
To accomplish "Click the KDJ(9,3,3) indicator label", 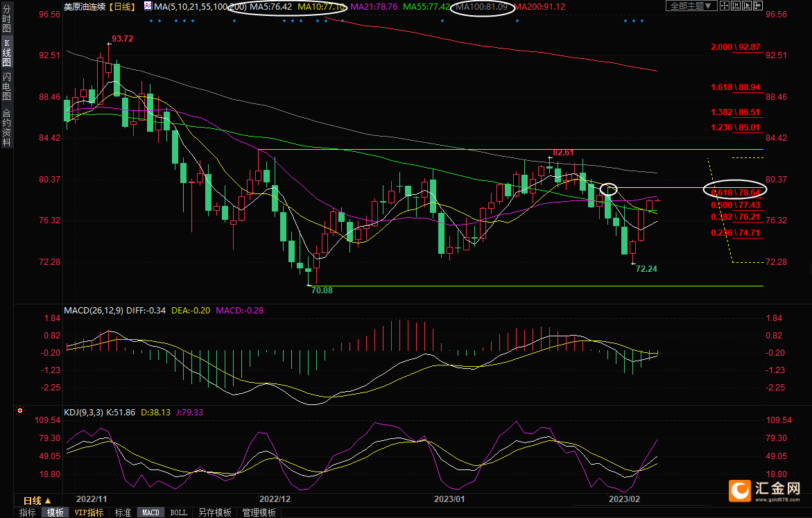I will (83, 413).
